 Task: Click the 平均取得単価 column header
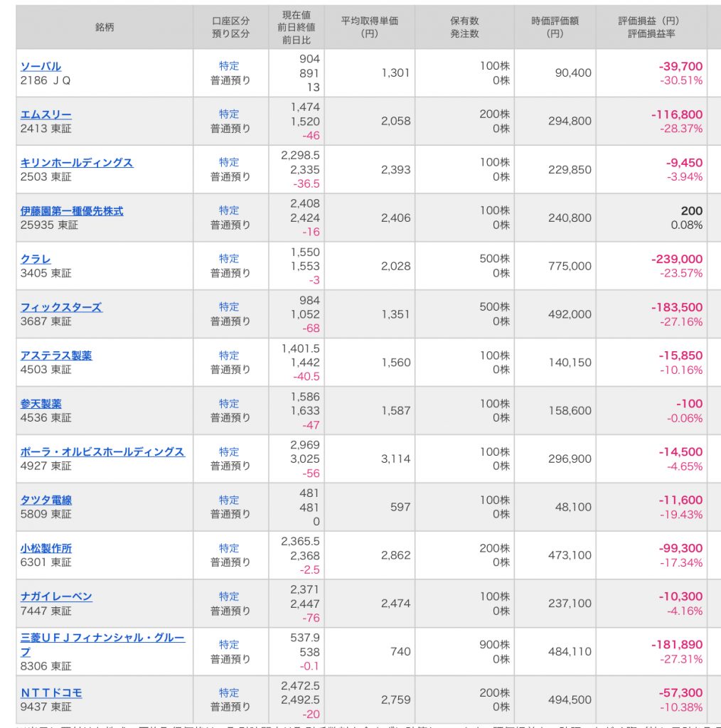369,27
